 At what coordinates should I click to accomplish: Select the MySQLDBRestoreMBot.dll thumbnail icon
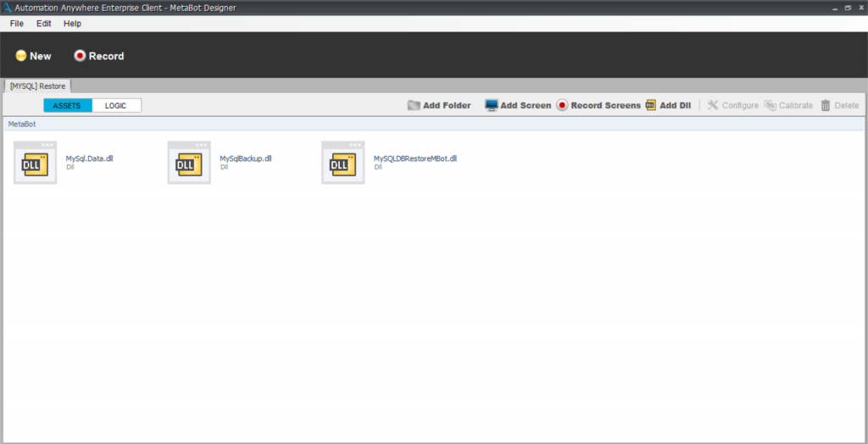tap(343, 164)
